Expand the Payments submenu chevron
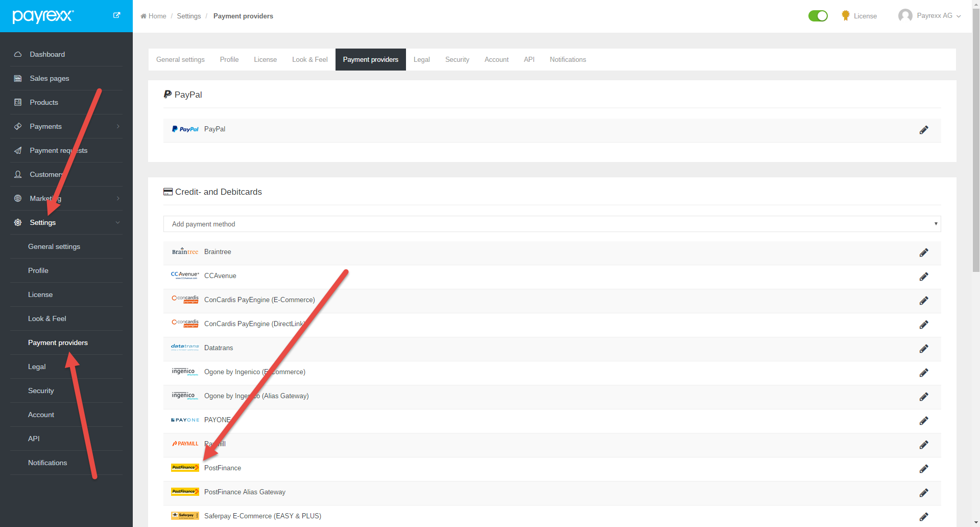This screenshot has width=980, height=527. click(118, 126)
